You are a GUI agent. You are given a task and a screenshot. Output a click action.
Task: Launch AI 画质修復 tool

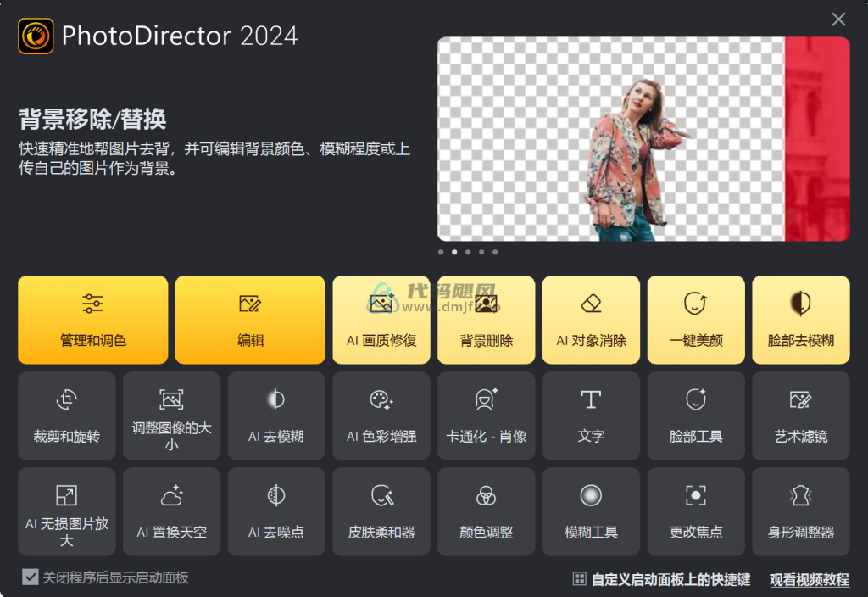381,320
